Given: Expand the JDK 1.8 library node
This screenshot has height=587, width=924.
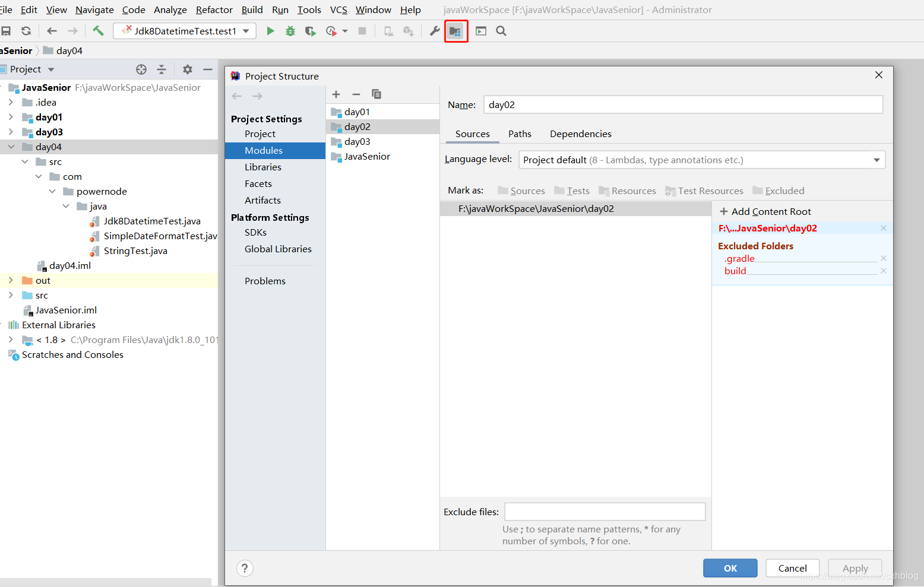Looking at the screenshot, I should [x=11, y=339].
